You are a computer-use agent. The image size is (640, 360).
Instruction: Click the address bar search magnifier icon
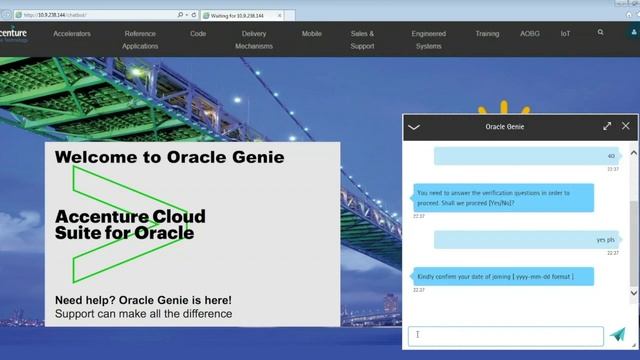coord(180,15)
